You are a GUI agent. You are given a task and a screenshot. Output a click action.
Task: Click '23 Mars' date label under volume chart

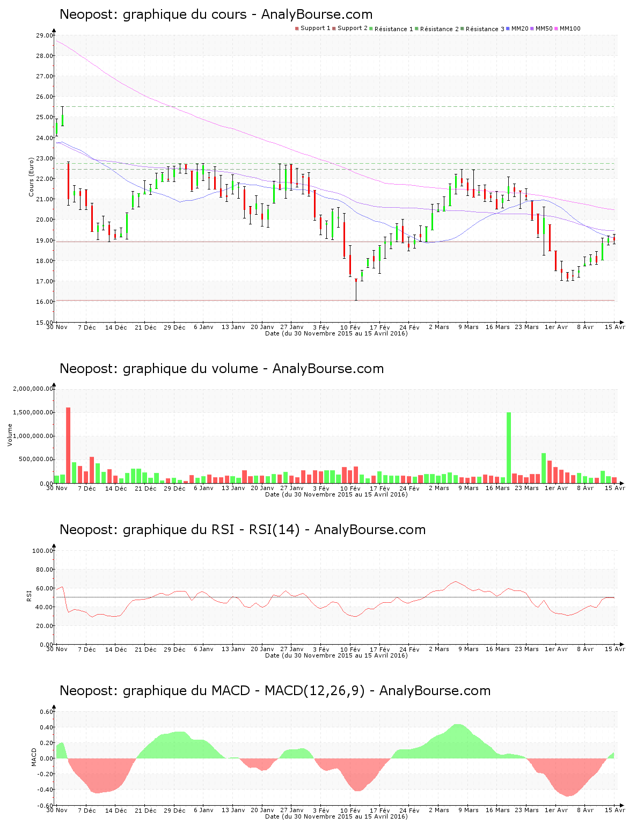[526, 488]
